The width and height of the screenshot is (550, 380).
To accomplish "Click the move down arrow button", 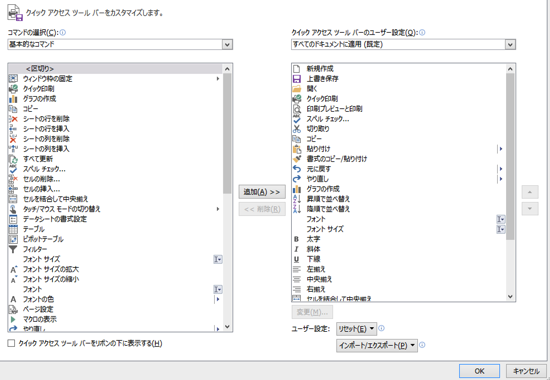I will pyautogui.click(x=530, y=209).
